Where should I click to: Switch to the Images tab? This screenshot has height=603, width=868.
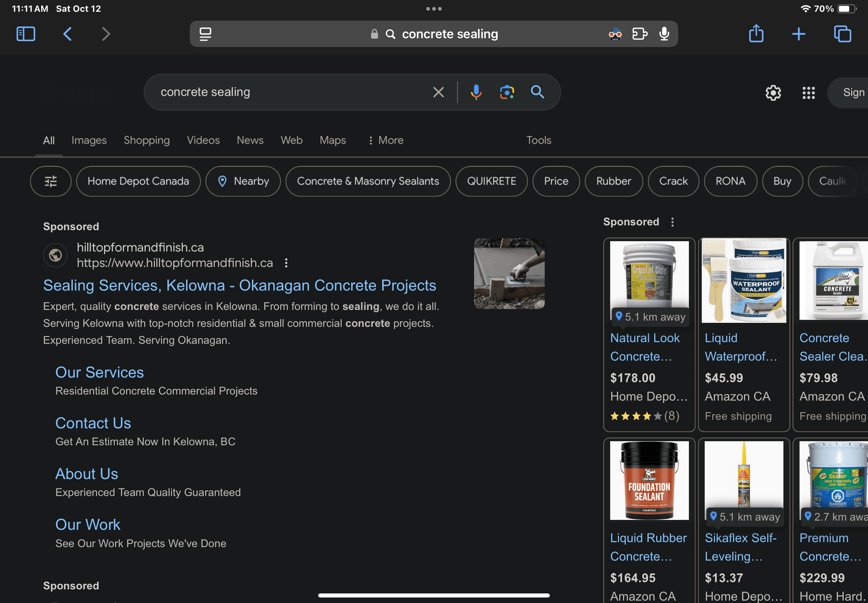(x=89, y=140)
